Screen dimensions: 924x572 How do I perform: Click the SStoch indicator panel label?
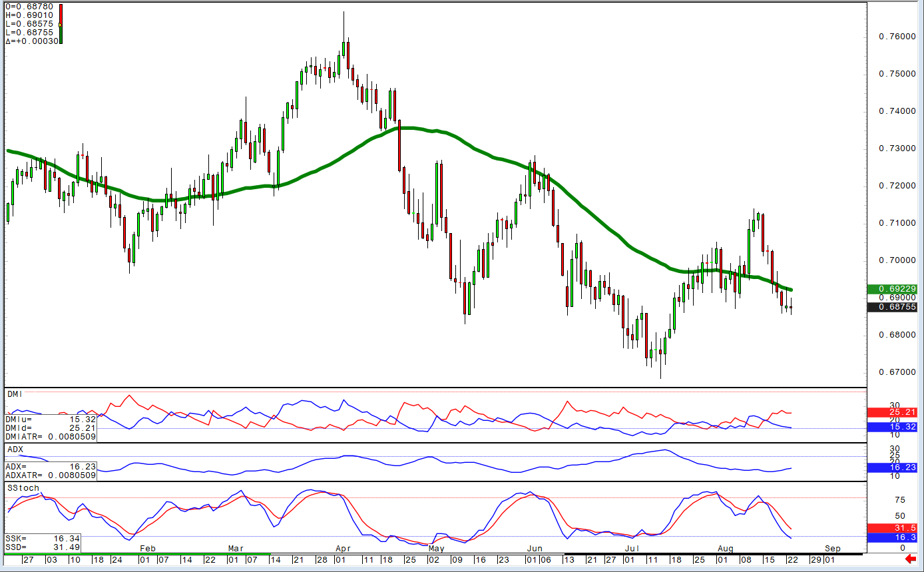click(x=23, y=488)
